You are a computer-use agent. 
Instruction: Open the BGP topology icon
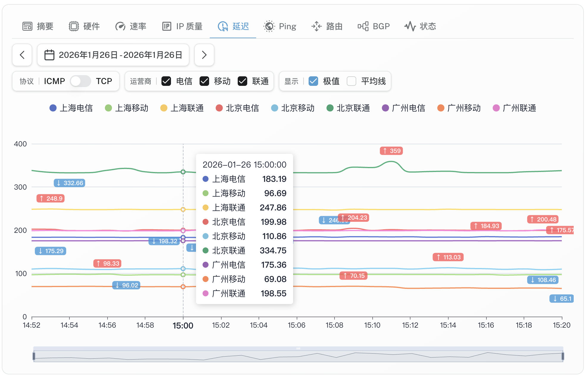(363, 26)
